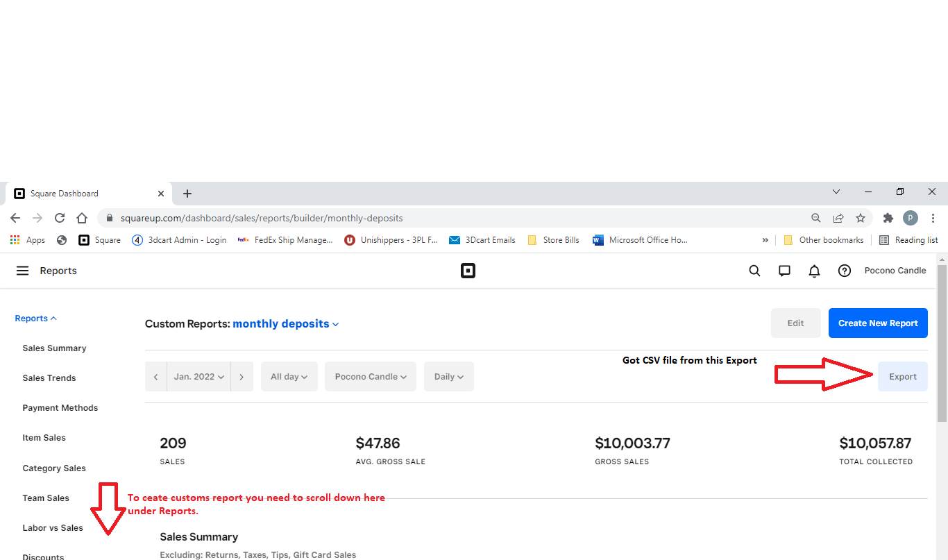Click the Export button
The height and width of the screenshot is (560, 948).
[x=902, y=377]
